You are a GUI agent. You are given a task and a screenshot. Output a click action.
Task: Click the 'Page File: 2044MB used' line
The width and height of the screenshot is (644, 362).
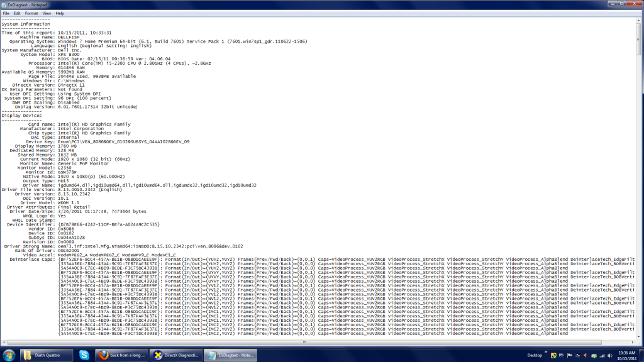tap(82, 76)
